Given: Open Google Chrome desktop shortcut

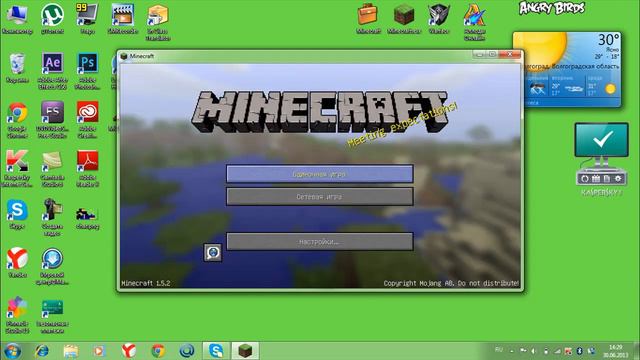Looking at the screenshot, I should (17, 120).
